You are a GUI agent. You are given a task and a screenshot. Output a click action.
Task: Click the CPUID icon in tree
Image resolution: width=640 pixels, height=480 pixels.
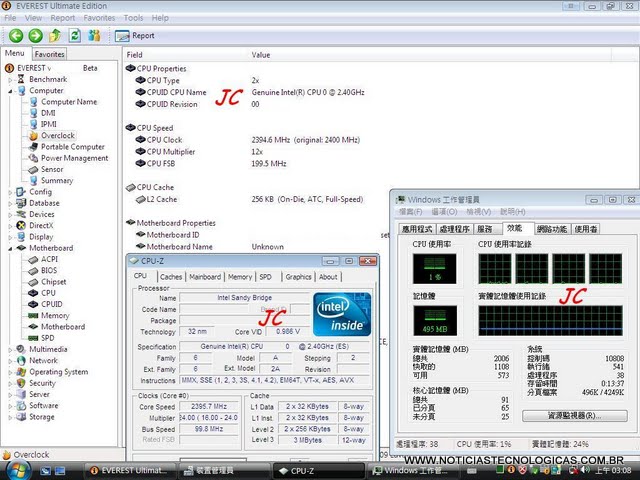pyautogui.click(x=33, y=304)
